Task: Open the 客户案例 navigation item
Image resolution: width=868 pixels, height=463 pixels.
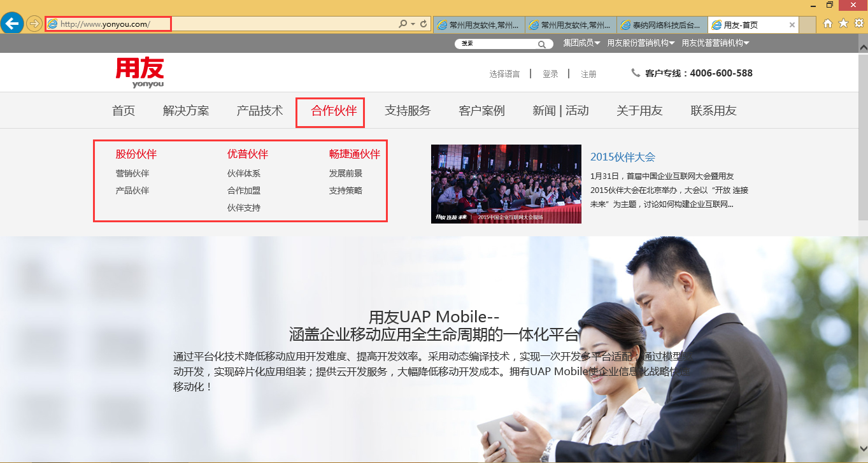Action: [x=481, y=111]
